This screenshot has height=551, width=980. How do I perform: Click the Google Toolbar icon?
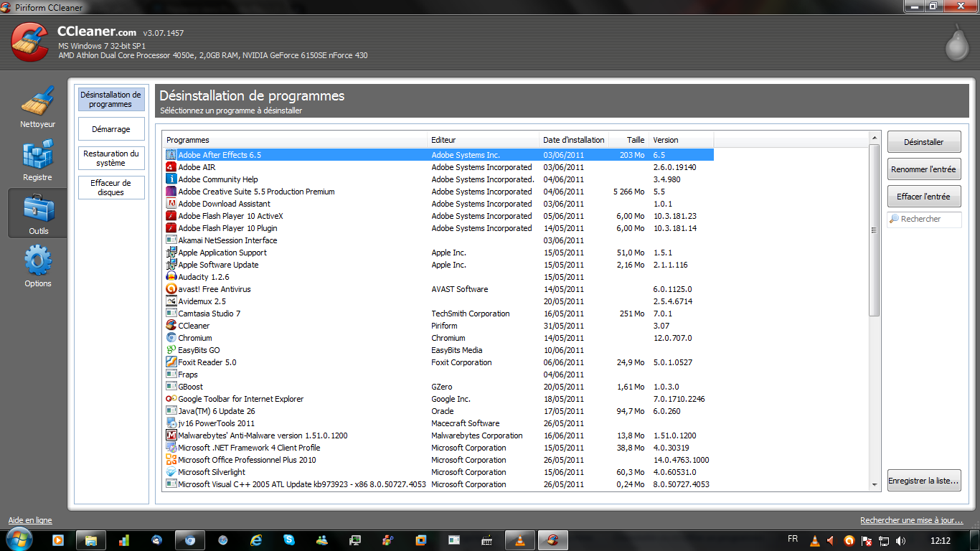[171, 399]
